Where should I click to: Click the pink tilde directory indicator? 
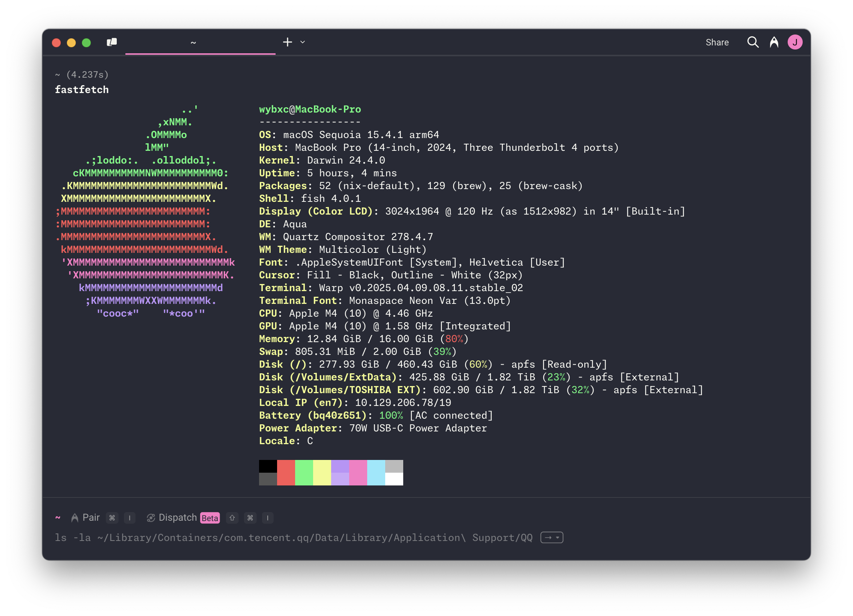pyautogui.click(x=58, y=518)
